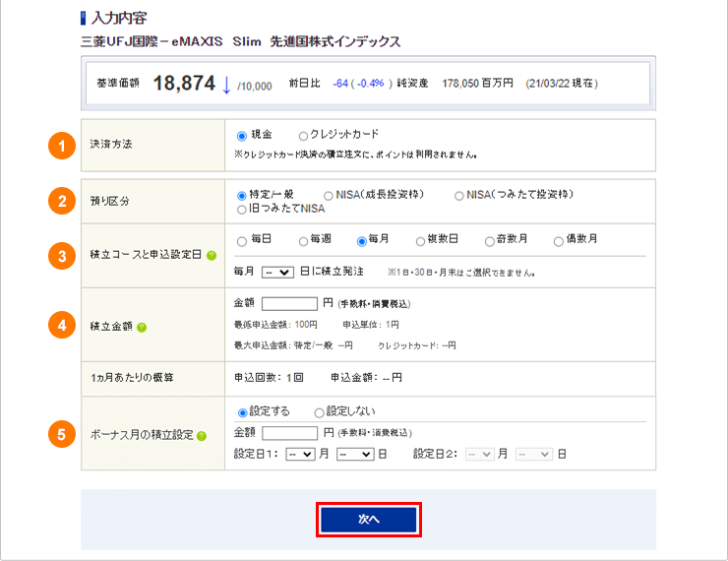The image size is (728, 561).
Task: Click the help icon beside ボーナス月の積立設定
Action: [201, 435]
